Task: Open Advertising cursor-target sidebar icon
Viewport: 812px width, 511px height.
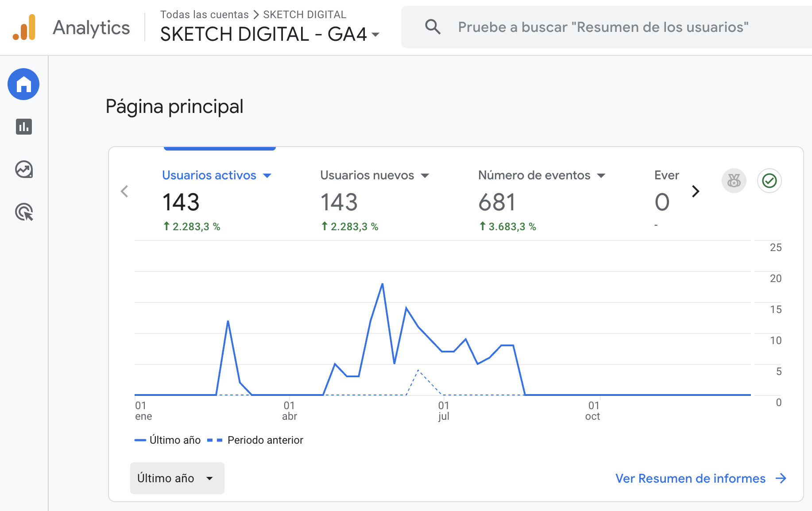Action: pyautogui.click(x=24, y=212)
